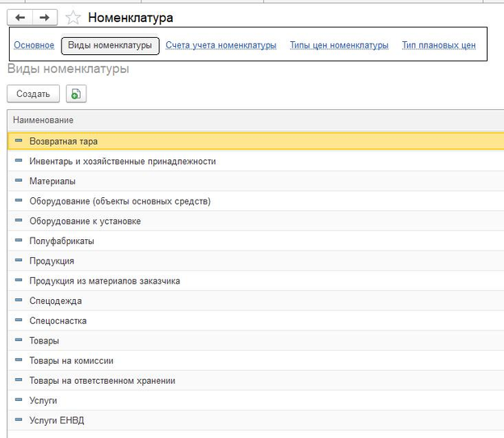Click the row icon beside Возвратная тара

tap(19, 141)
